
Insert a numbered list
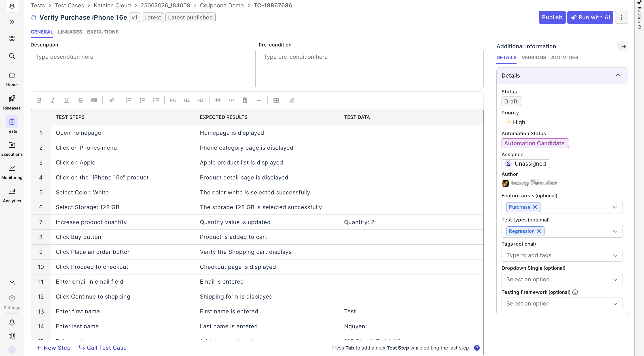pyautogui.click(x=142, y=100)
